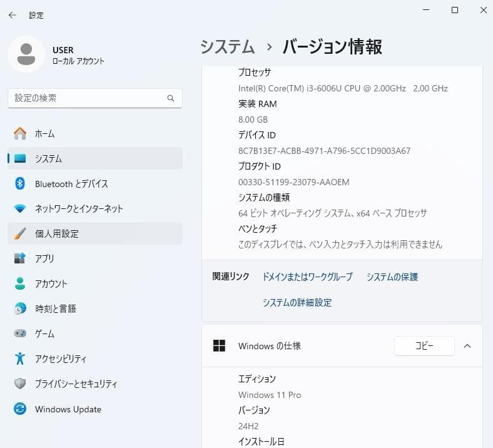Click into the 設定の検索 field
493x448 pixels.
(95, 98)
